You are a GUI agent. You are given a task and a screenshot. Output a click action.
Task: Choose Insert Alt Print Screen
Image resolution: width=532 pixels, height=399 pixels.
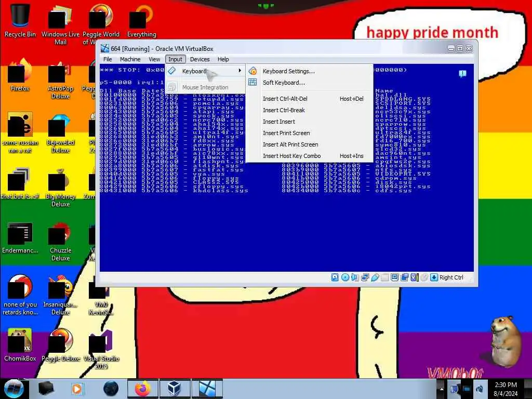click(310, 144)
